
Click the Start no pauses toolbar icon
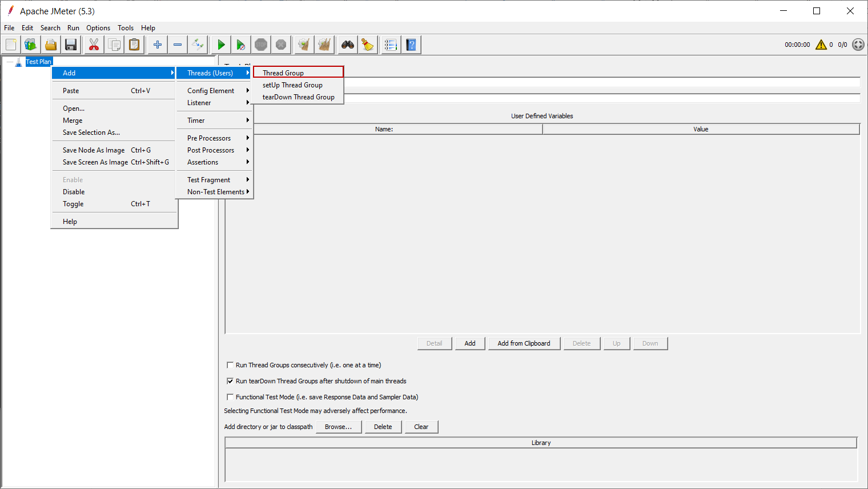click(241, 45)
